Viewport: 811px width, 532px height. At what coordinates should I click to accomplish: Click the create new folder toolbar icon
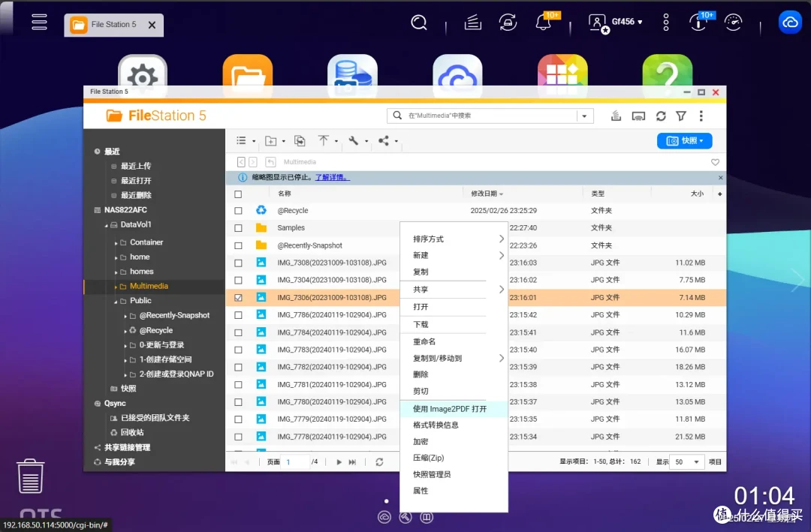(x=270, y=140)
